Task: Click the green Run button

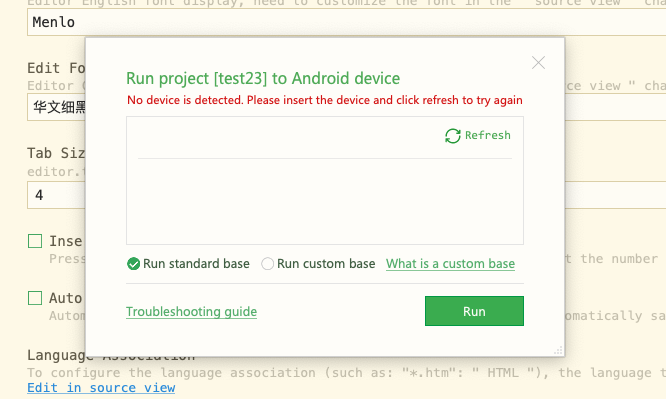Action: pyautogui.click(x=474, y=311)
